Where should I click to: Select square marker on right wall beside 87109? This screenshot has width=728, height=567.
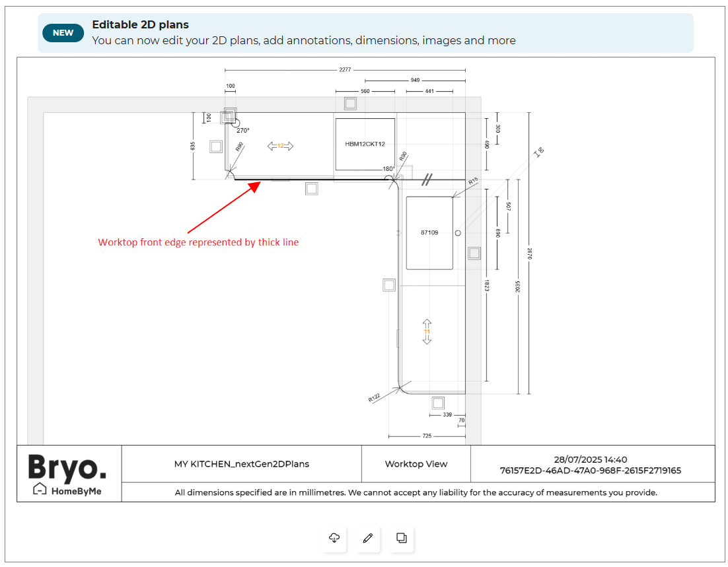tap(474, 253)
